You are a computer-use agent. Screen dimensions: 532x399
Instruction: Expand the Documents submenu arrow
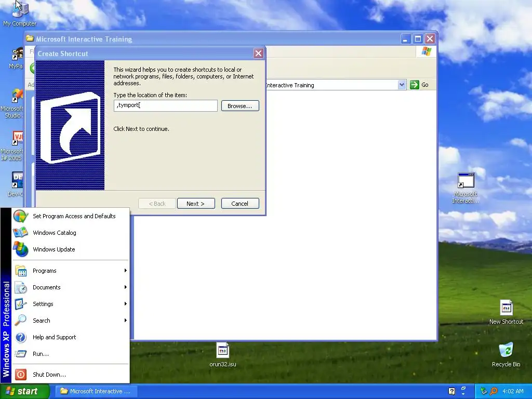pyautogui.click(x=126, y=287)
